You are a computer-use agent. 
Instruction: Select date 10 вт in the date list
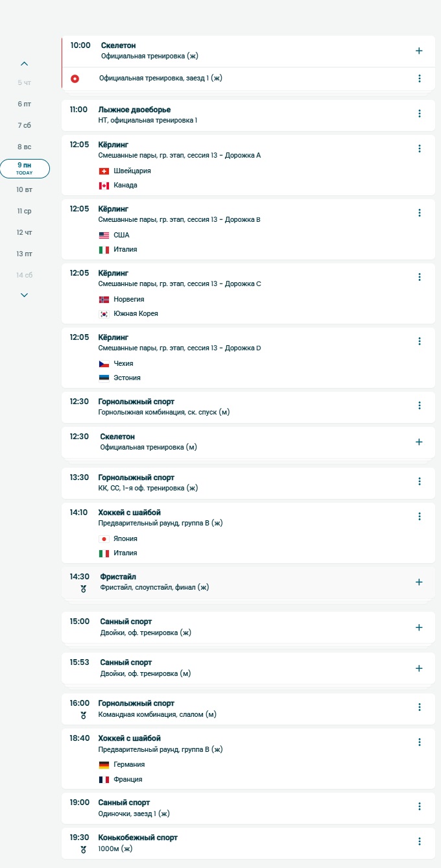click(x=24, y=189)
